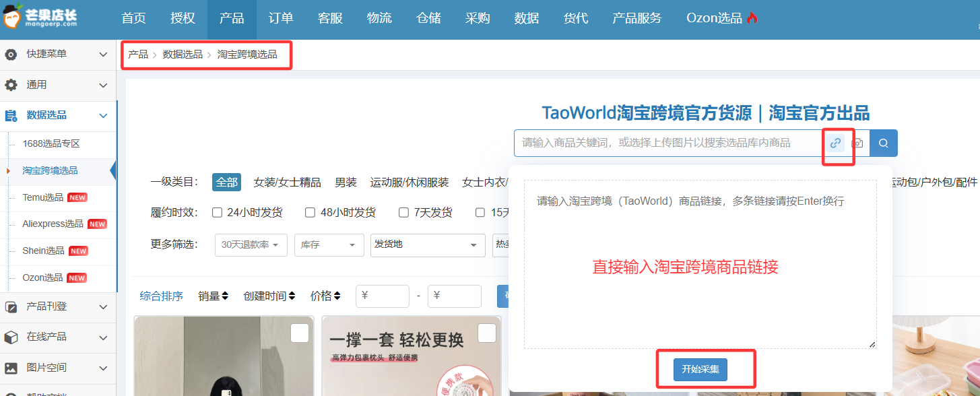Click the 产品 breadcrumb link

138,55
